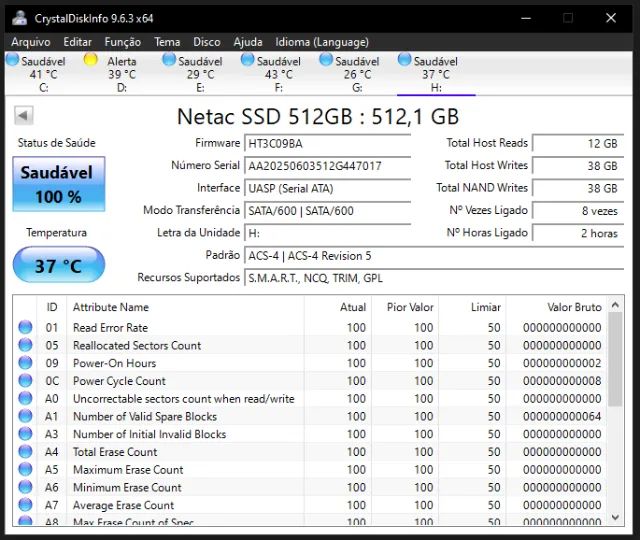Open the Tema menu
640x540 pixels.
(167, 42)
